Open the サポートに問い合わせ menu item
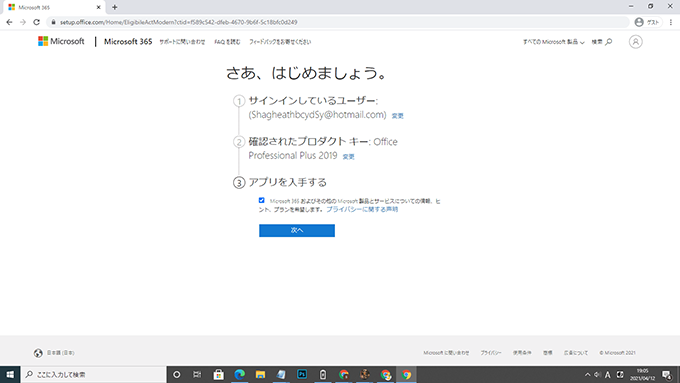Image resolution: width=680 pixels, height=383 pixels. pos(182,42)
